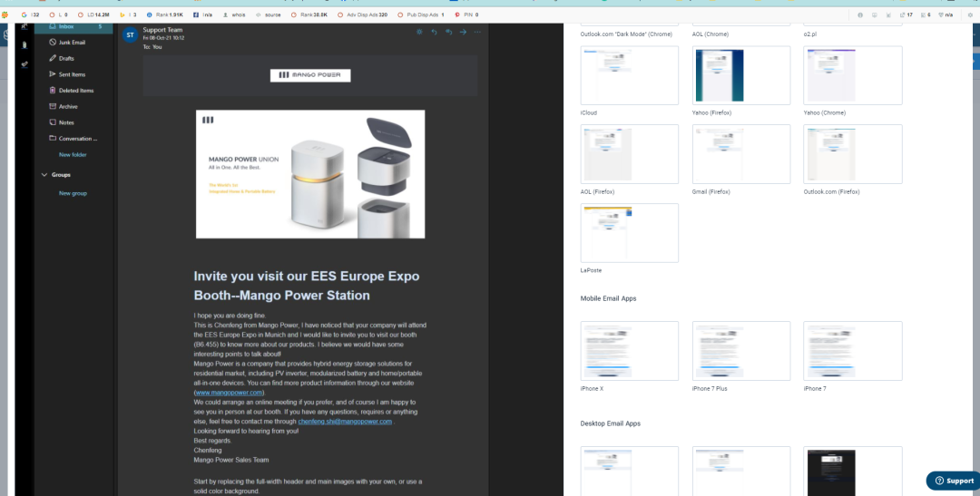Image resolution: width=980 pixels, height=496 pixels.
Task: Click the info circle icon in SEO bar
Action: point(860,15)
